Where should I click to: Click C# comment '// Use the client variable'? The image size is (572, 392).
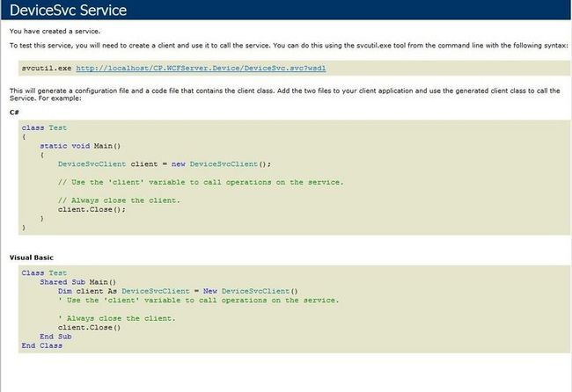(x=201, y=182)
